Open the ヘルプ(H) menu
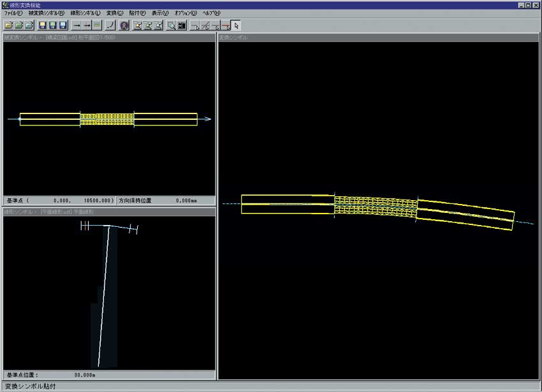The width and height of the screenshot is (542, 392). click(x=211, y=13)
